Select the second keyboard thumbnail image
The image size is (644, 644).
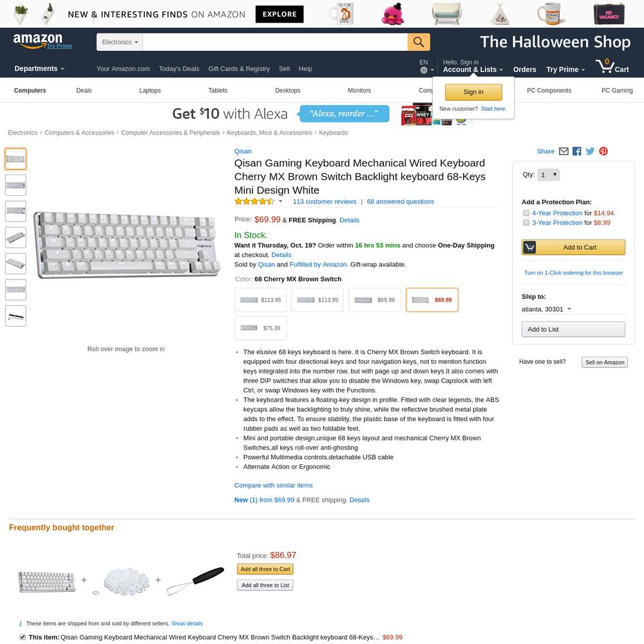tap(15, 185)
